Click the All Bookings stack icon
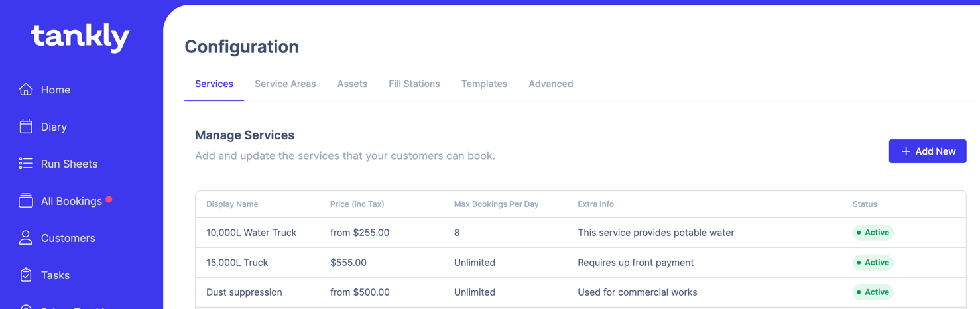Viewport: 980px width, 309px height. tap(26, 201)
